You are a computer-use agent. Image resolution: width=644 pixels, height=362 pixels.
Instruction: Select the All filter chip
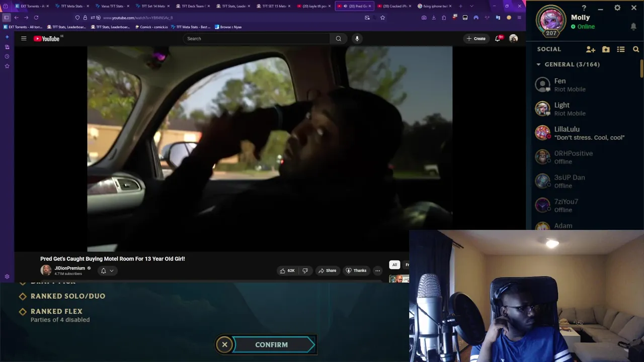(x=394, y=264)
